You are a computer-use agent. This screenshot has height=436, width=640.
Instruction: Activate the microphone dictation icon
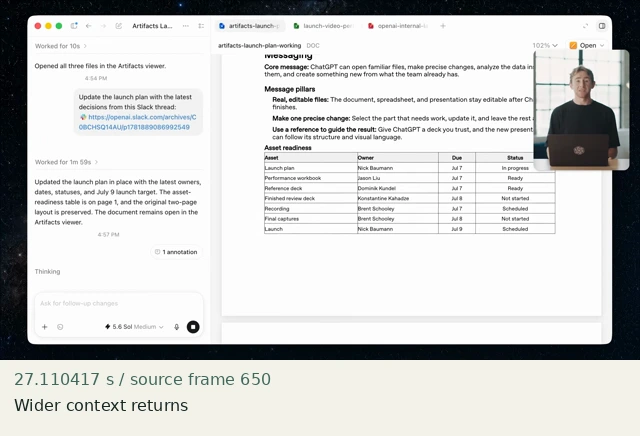pos(176,327)
